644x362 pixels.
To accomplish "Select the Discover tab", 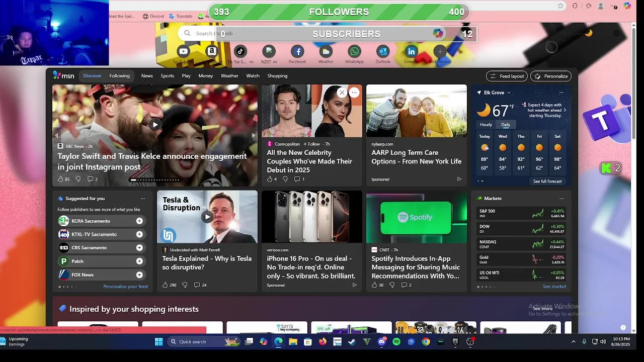I will (x=92, y=76).
